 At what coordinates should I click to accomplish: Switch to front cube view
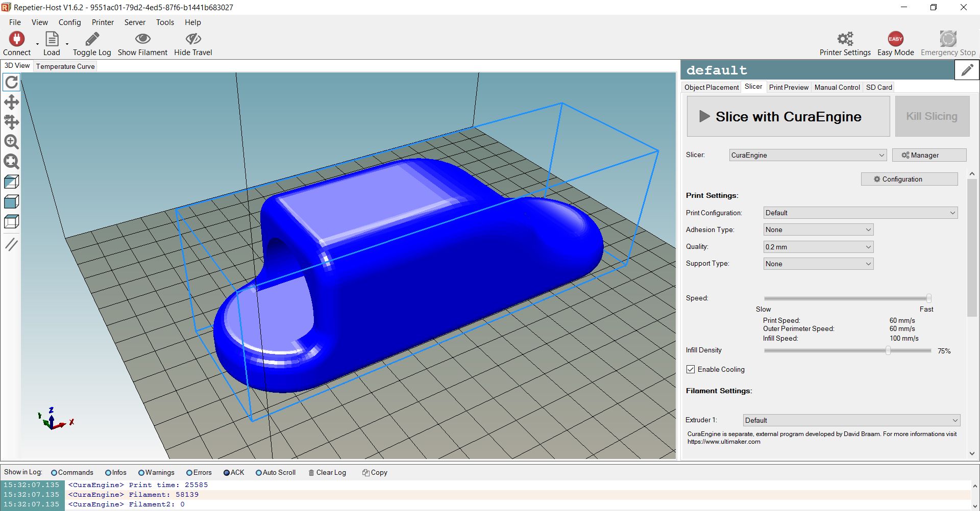pyautogui.click(x=11, y=201)
